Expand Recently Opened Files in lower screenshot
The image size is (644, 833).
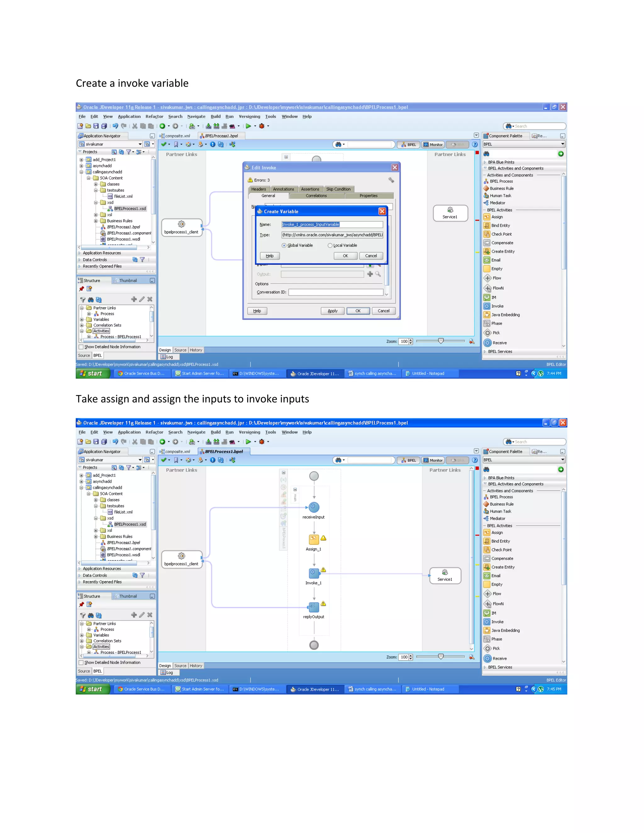(80, 582)
